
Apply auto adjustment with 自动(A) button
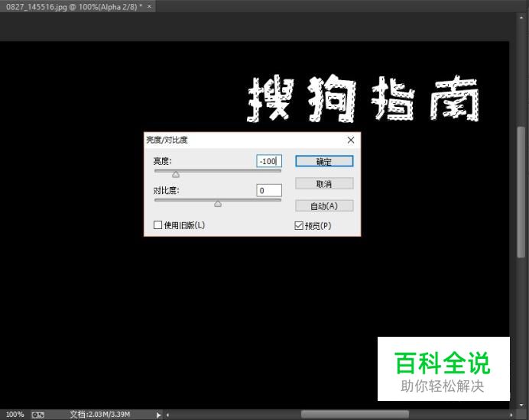(324, 206)
